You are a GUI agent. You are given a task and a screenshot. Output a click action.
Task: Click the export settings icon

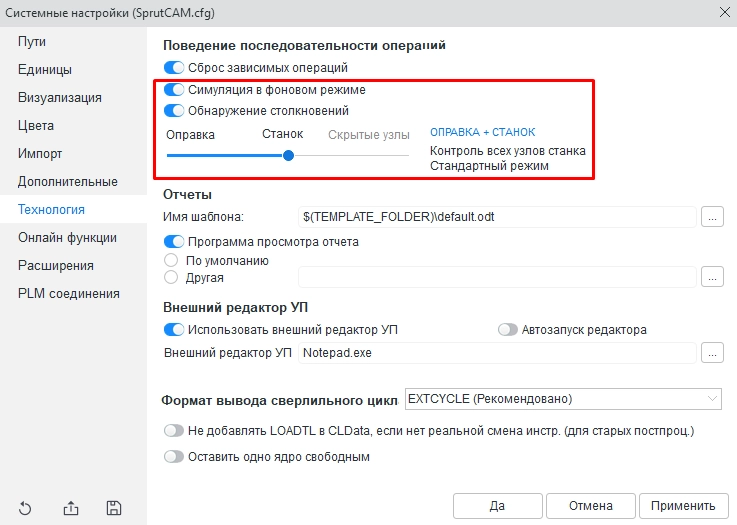(x=70, y=508)
